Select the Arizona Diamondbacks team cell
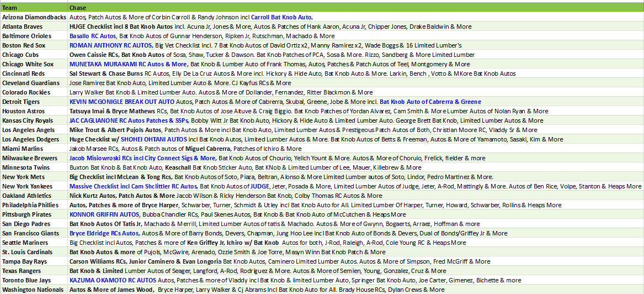644x294 pixels. (x=34, y=17)
